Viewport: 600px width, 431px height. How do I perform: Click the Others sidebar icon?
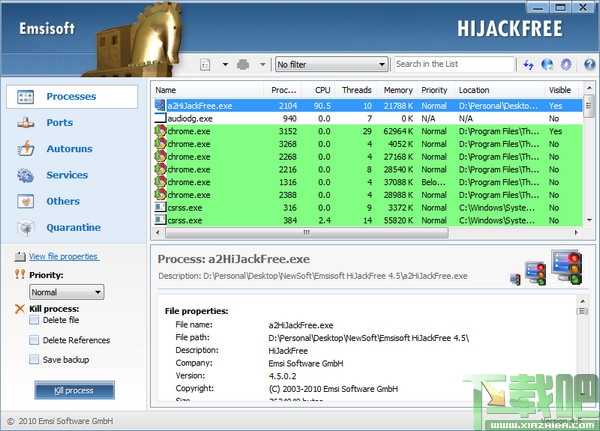coord(26,201)
